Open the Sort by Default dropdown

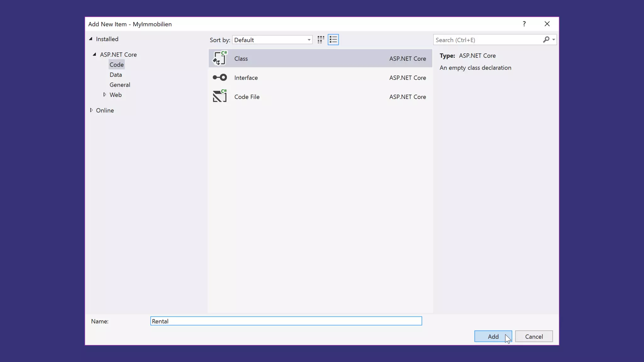pyautogui.click(x=272, y=40)
